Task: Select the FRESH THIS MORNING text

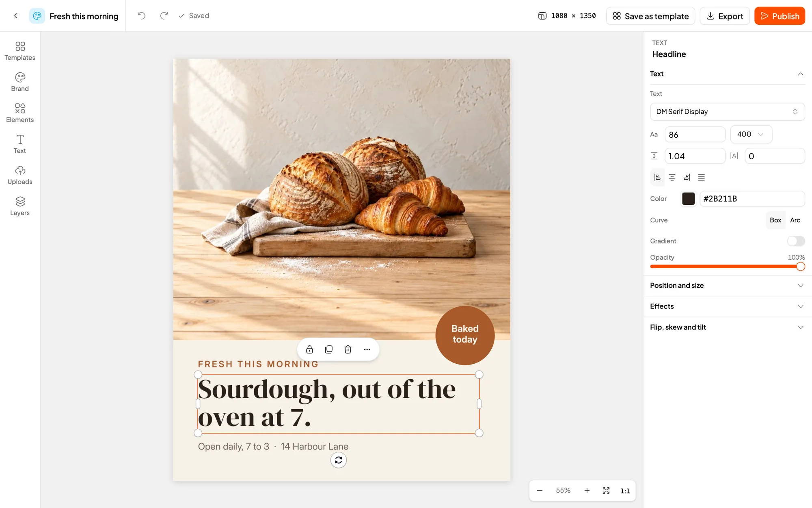Action: (258, 364)
